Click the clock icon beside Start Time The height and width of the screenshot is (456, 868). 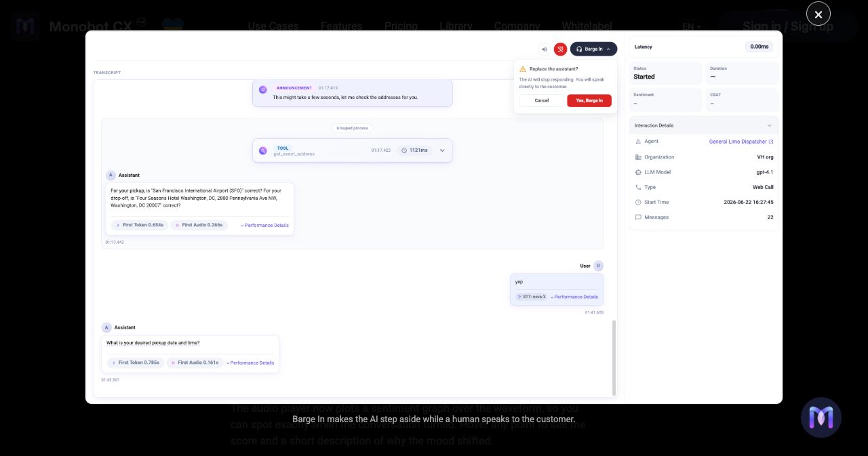638,203
